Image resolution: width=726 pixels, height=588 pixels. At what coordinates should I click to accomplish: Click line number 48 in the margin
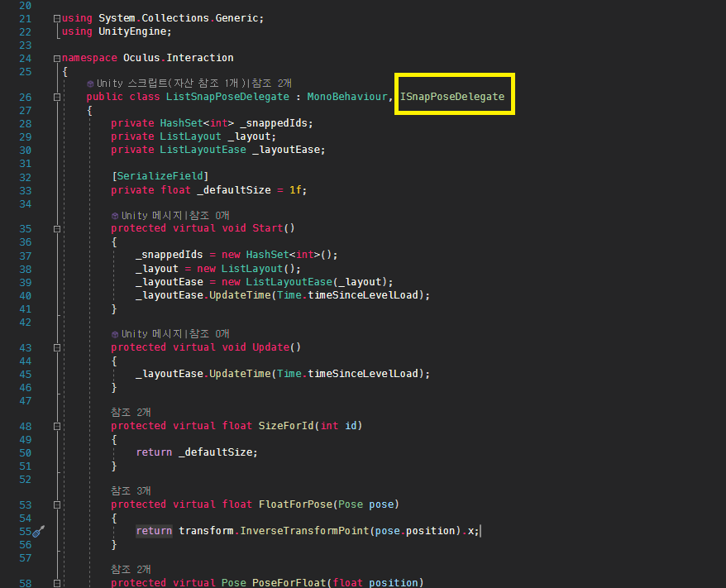26,427
